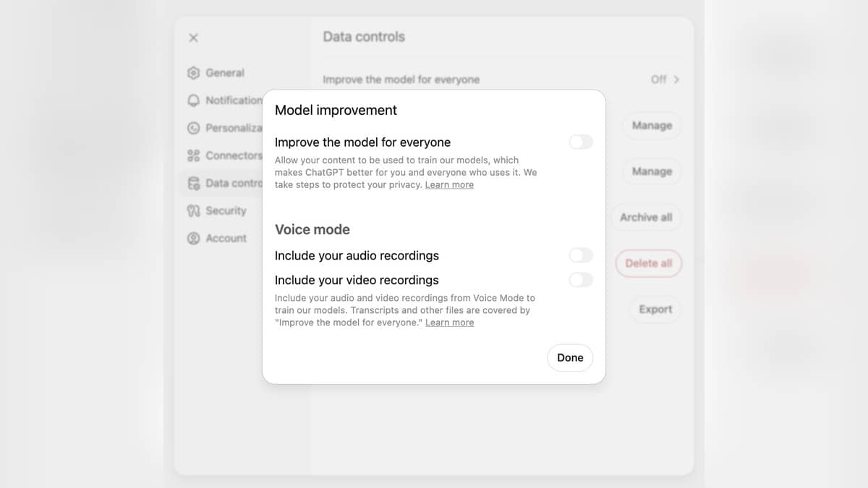Click the Security icon in sidebar
This screenshot has width=868, height=488.
(x=193, y=210)
